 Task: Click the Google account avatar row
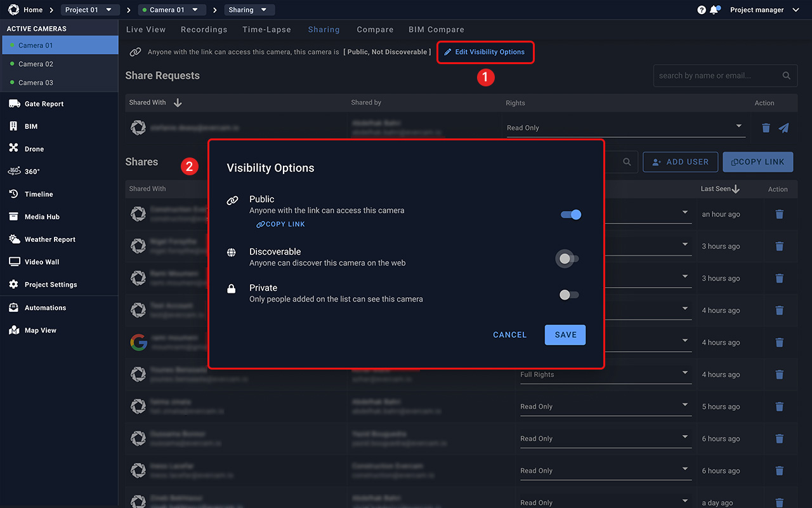tap(138, 342)
